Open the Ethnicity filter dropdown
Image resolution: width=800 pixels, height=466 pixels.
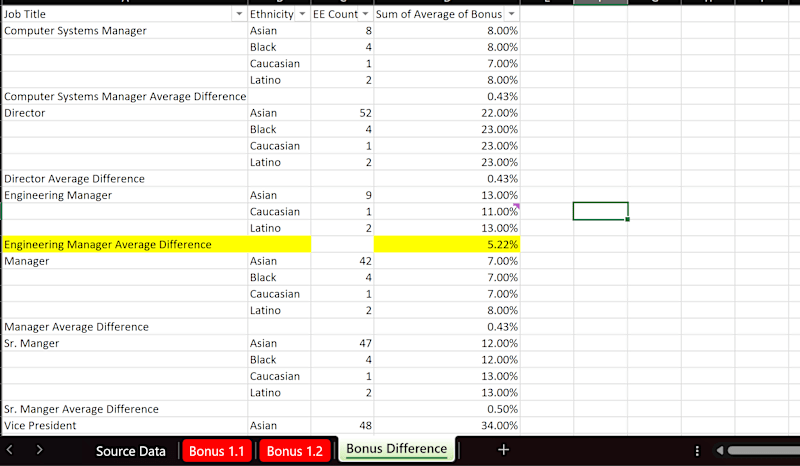click(302, 14)
